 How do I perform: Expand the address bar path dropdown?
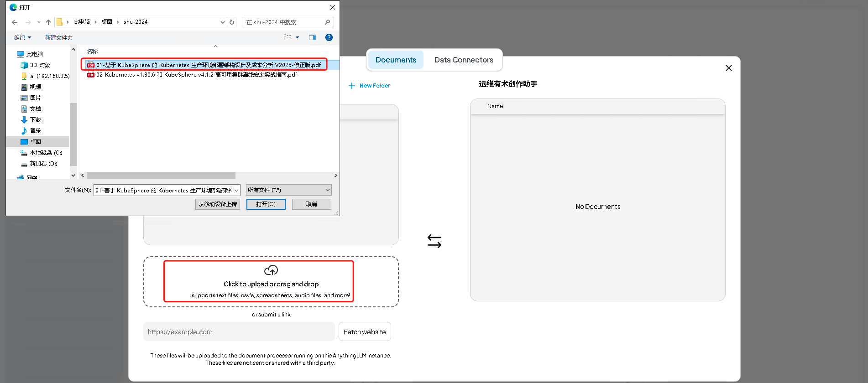click(223, 22)
